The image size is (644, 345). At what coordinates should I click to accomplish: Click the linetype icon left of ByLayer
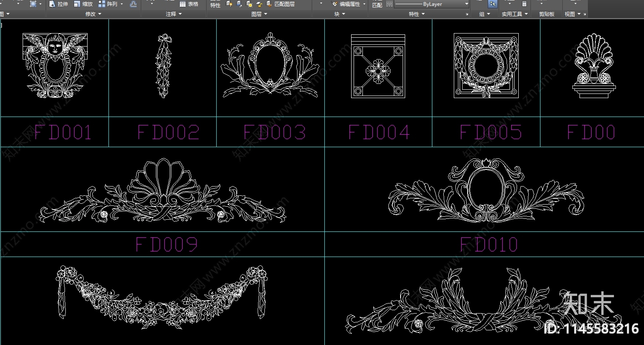click(390, 4)
